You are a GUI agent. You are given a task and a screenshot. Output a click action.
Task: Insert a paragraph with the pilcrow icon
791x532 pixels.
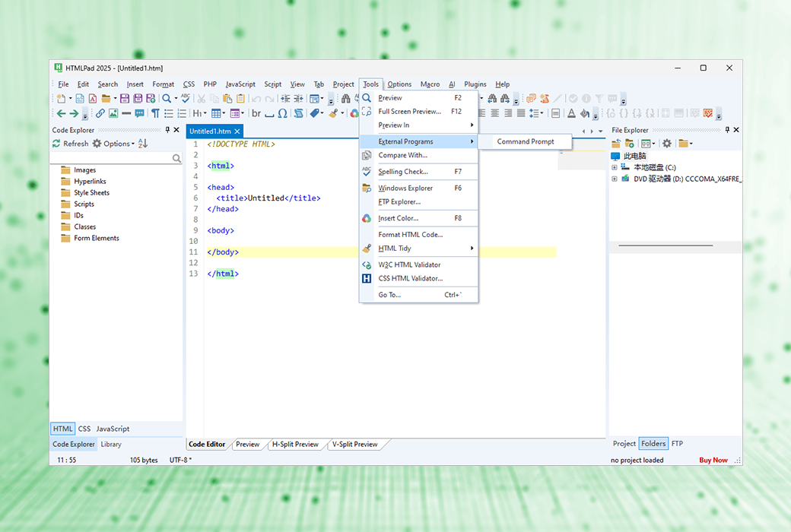tap(155, 113)
